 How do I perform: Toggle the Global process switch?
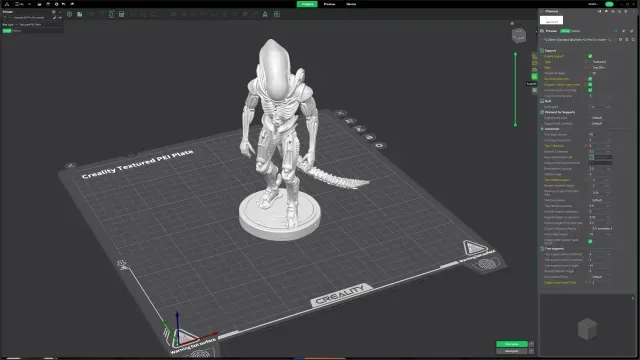565,31
